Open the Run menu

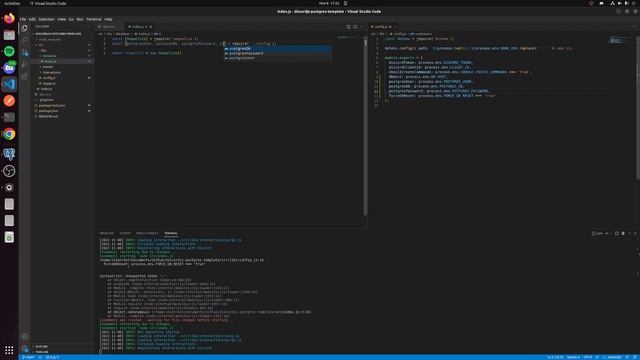tap(80, 19)
